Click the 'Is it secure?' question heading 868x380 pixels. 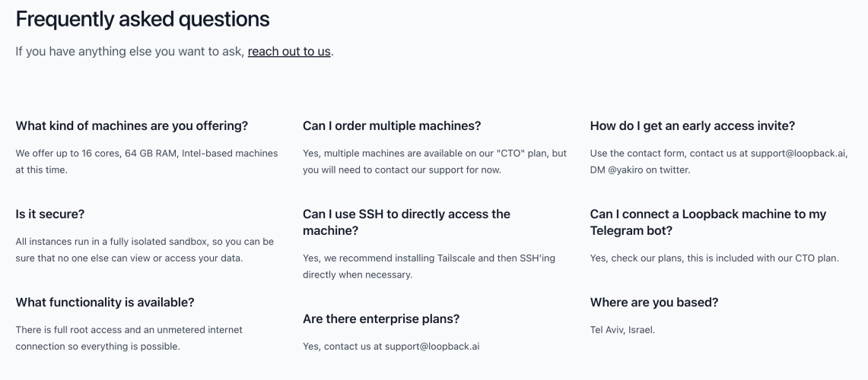click(49, 214)
